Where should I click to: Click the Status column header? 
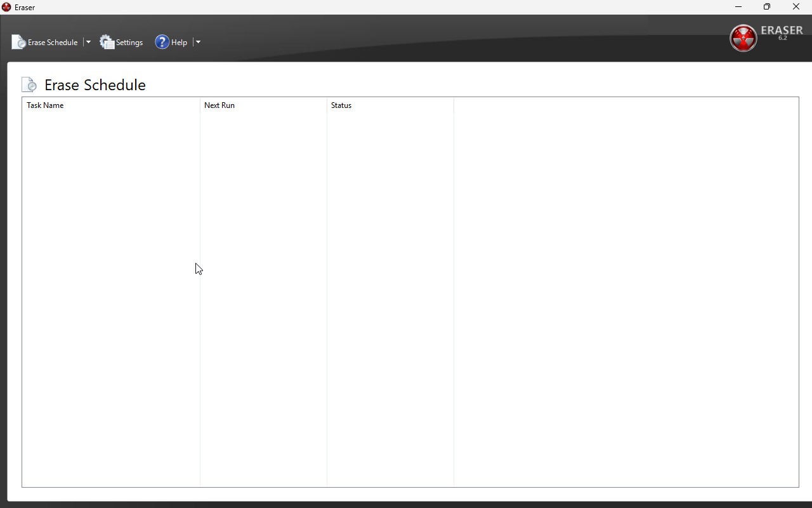tap(341, 105)
